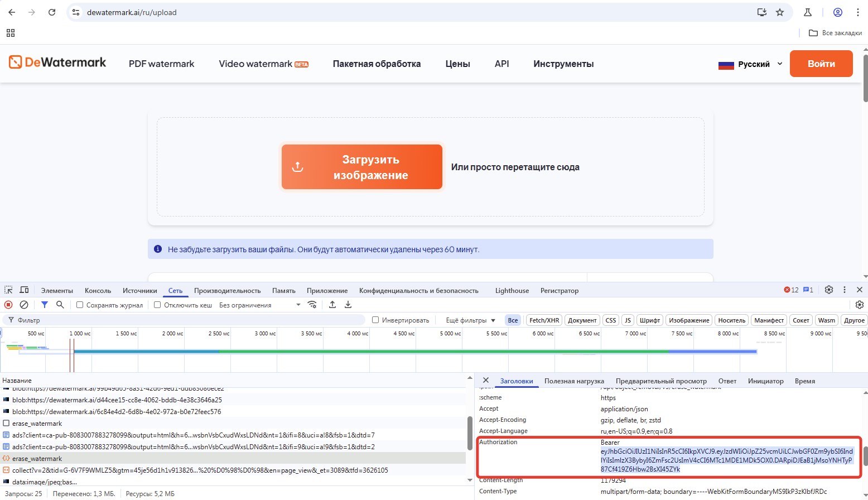Image resolution: width=868 pixels, height=500 pixels.
Task: Click the errors count badge 12
Action: coord(791,290)
